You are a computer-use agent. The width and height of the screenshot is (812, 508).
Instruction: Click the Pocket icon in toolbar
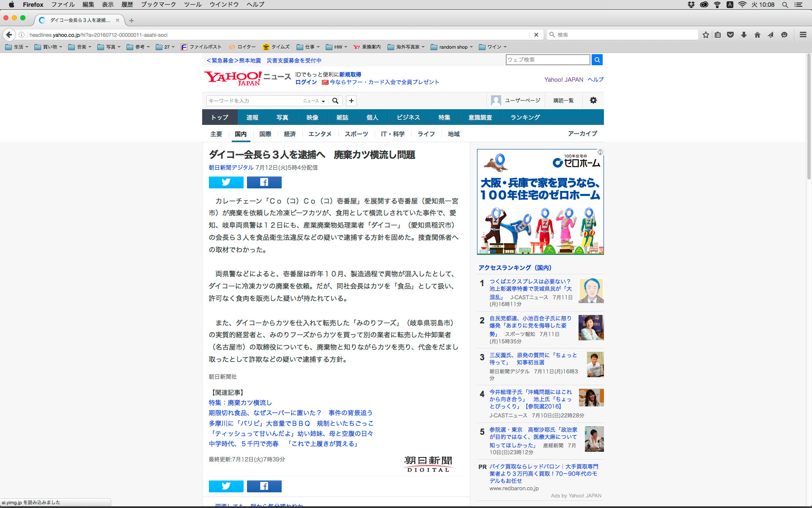(730, 35)
